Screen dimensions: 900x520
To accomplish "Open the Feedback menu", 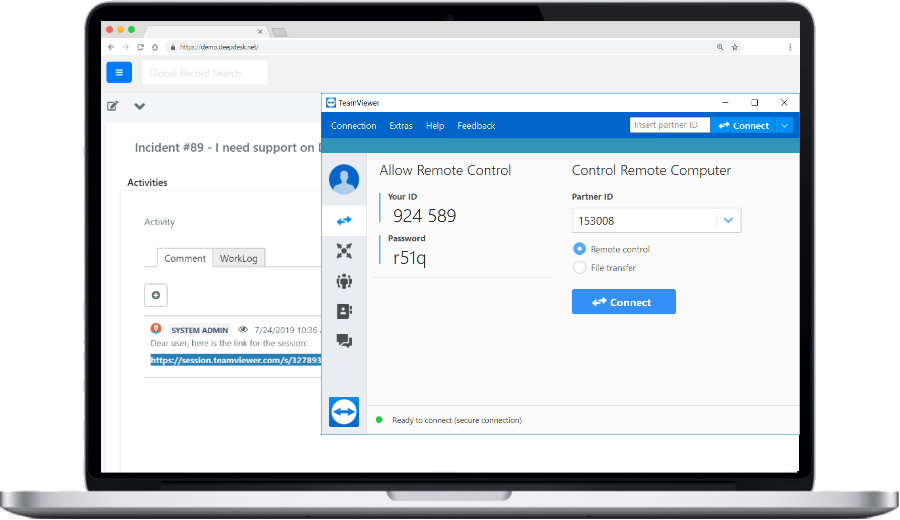I will coord(476,126).
